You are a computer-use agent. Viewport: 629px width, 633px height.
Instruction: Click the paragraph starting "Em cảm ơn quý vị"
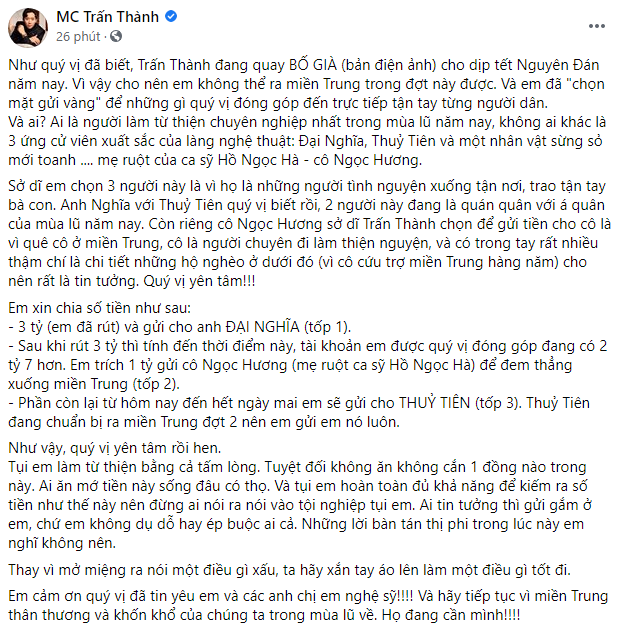[x=300, y=595]
